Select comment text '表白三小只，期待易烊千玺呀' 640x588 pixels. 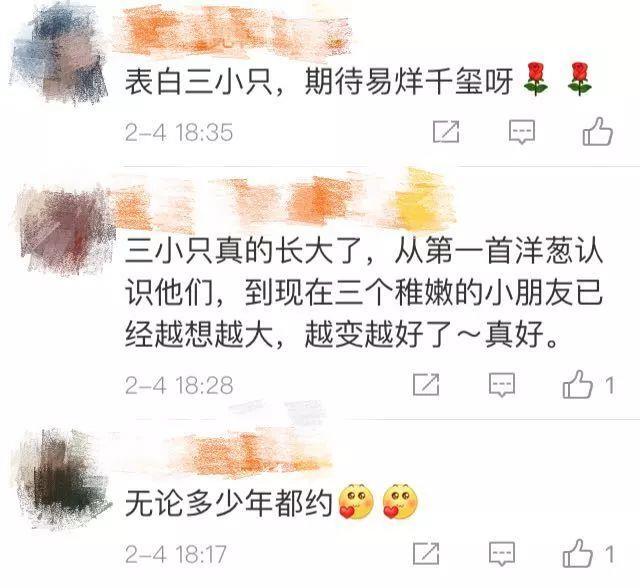[318, 82]
